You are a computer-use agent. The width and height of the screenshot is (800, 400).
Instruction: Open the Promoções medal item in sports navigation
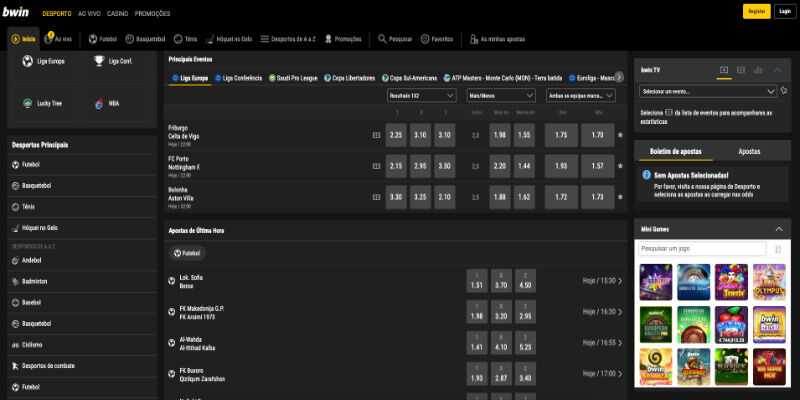[x=343, y=39]
